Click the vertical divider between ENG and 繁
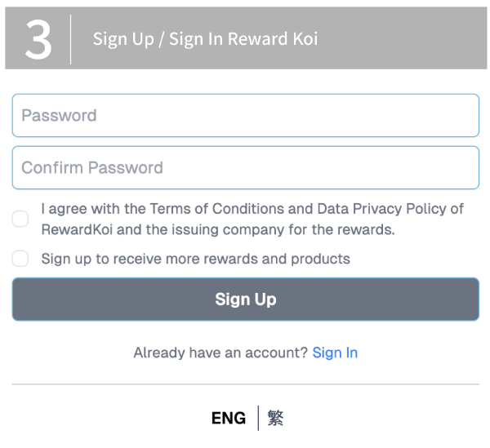This screenshot has height=448, width=490. tap(258, 419)
